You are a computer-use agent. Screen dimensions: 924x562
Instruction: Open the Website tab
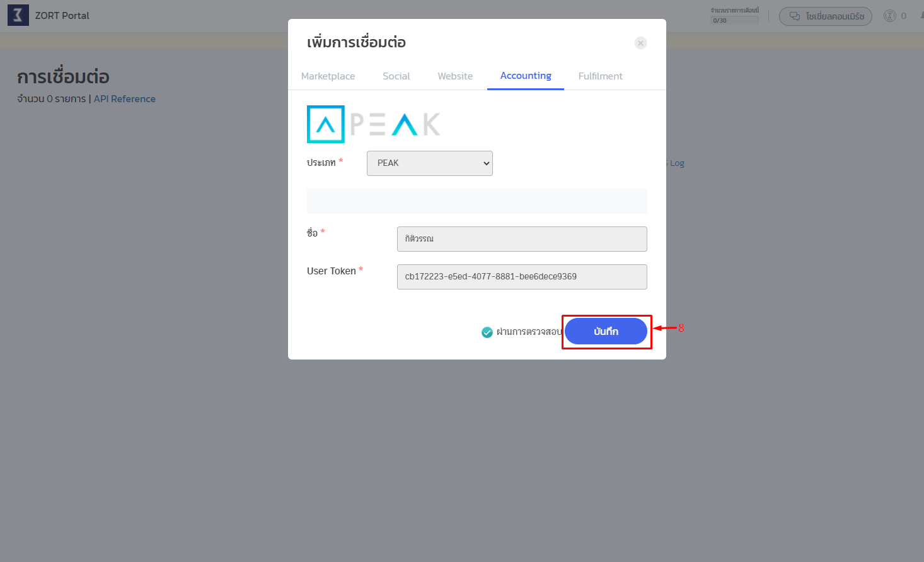point(455,76)
